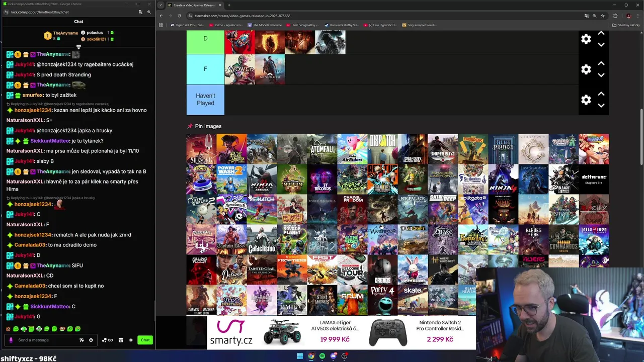Click the Chat send button
Viewport: 644px width, 362px height.
pos(145,340)
